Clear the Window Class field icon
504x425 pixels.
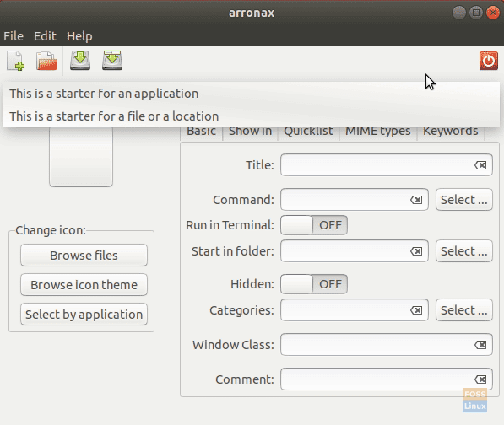coord(480,345)
